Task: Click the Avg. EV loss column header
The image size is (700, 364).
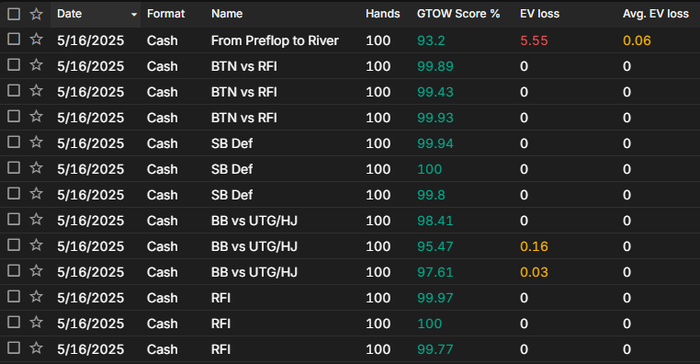Action: (655, 14)
